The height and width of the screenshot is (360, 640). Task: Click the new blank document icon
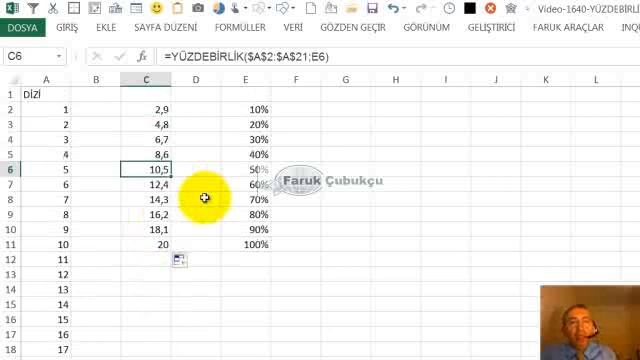click(311, 8)
